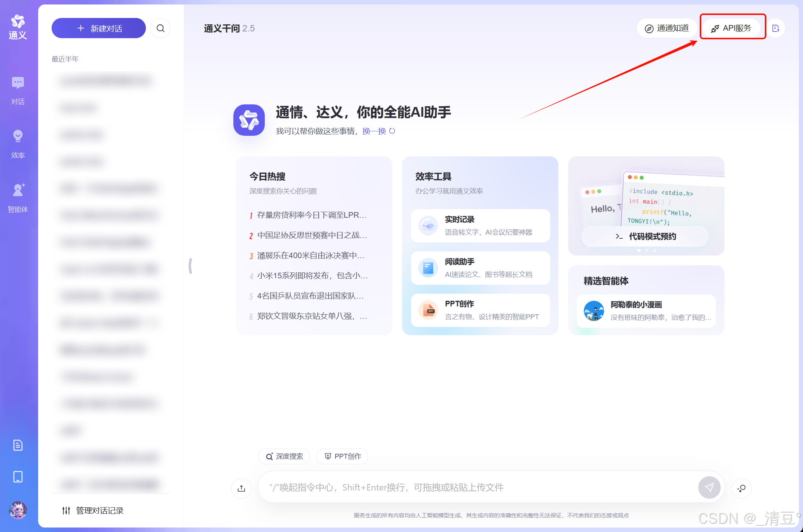
Task: Enable 深度搜索 mode chip
Action: click(x=284, y=456)
